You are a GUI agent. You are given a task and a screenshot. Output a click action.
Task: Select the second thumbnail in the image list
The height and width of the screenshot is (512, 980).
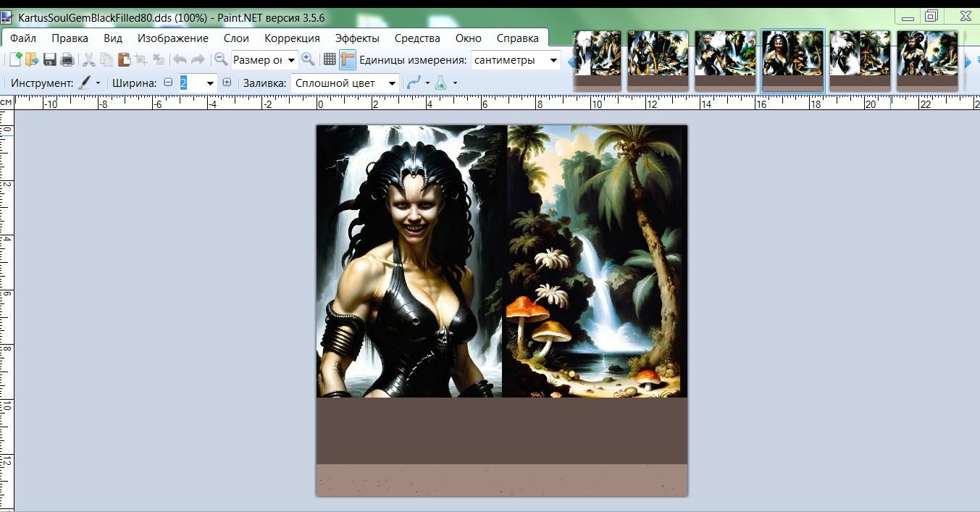[658, 61]
